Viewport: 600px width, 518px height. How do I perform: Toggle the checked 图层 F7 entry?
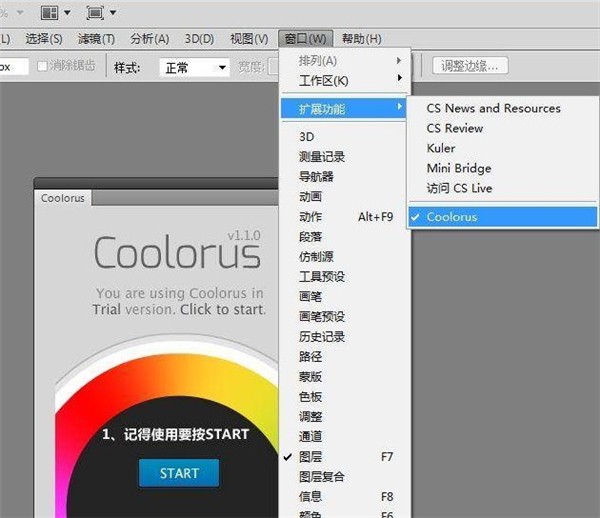click(346, 456)
